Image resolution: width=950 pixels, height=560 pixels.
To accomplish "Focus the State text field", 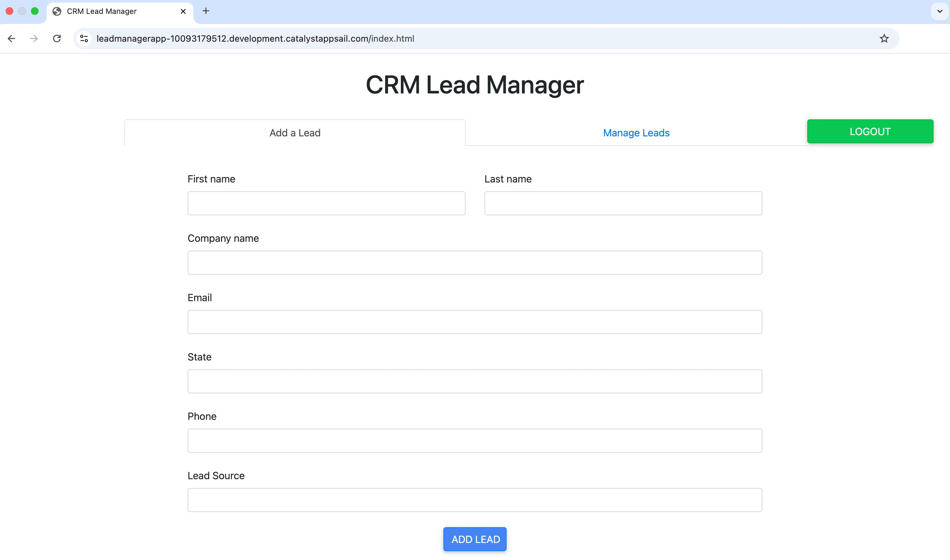I will click(x=474, y=381).
